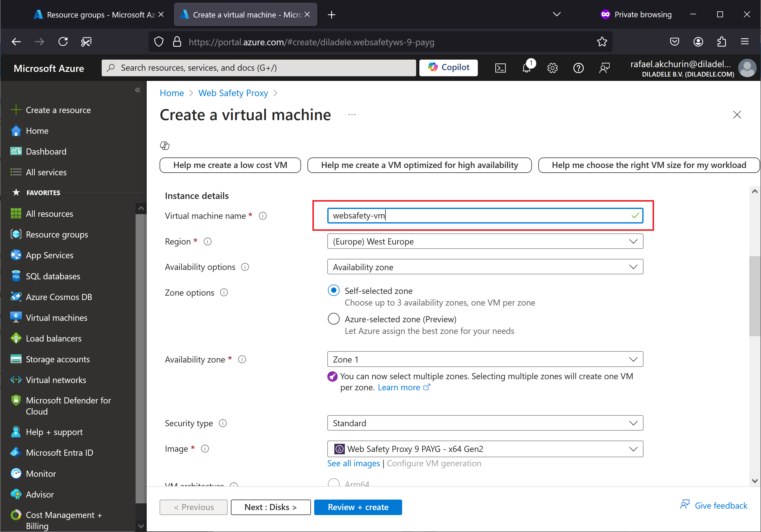Reload the page in browser

pyautogui.click(x=63, y=42)
